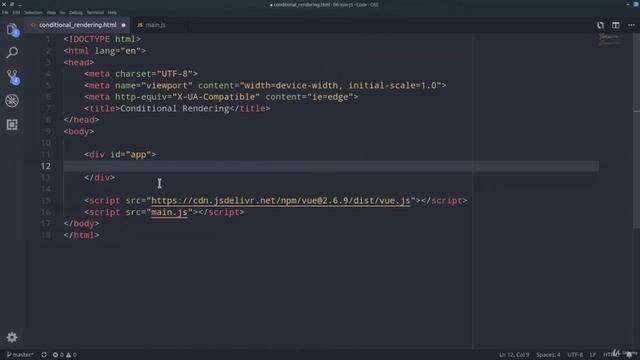Click the meta charset="UTF-8" line

pyautogui.click(x=141, y=74)
